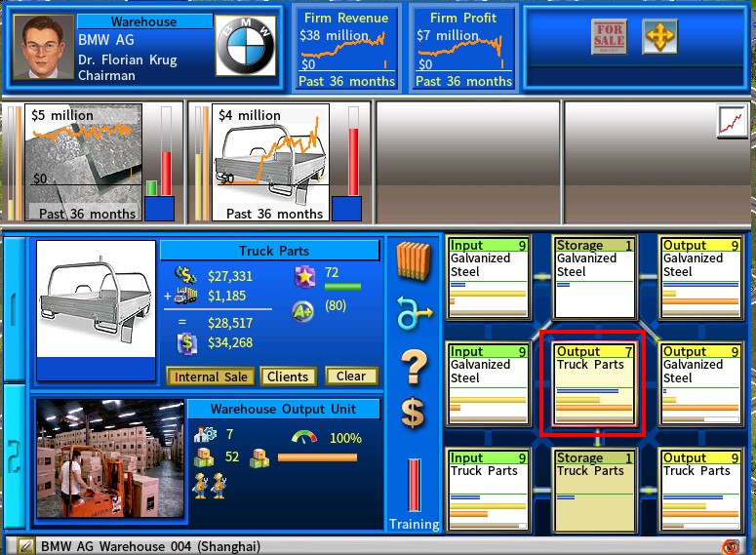The image size is (756, 555).
Task: Select the Storage Truck Parts unit
Action: (x=594, y=490)
